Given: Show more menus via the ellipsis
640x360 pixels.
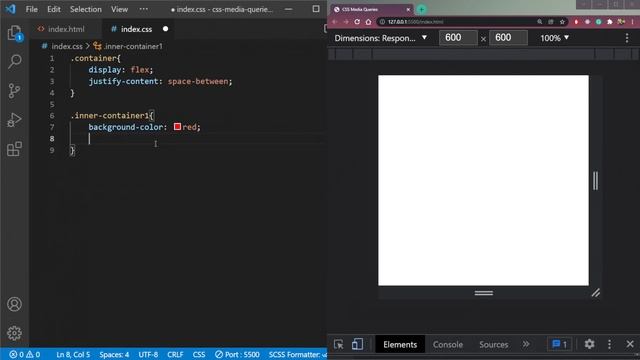Looking at the screenshot, I should tap(144, 9).
